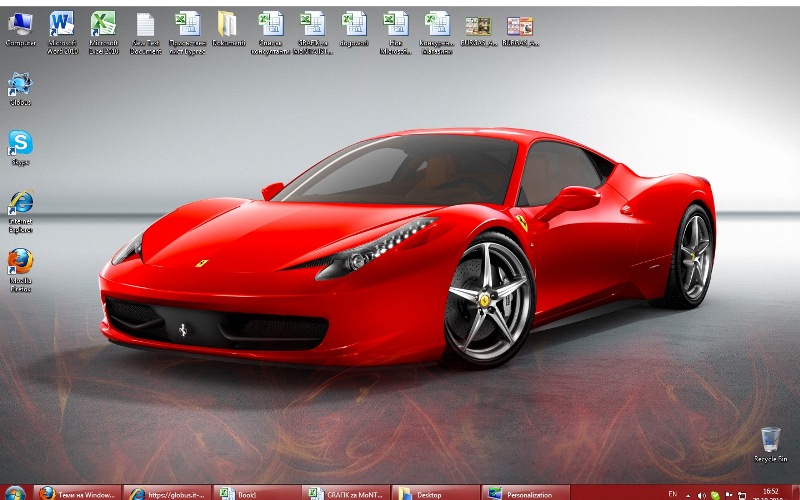The height and width of the screenshot is (500, 800).
Task: Select the New Text Document file
Action: (x=145, y=26)
